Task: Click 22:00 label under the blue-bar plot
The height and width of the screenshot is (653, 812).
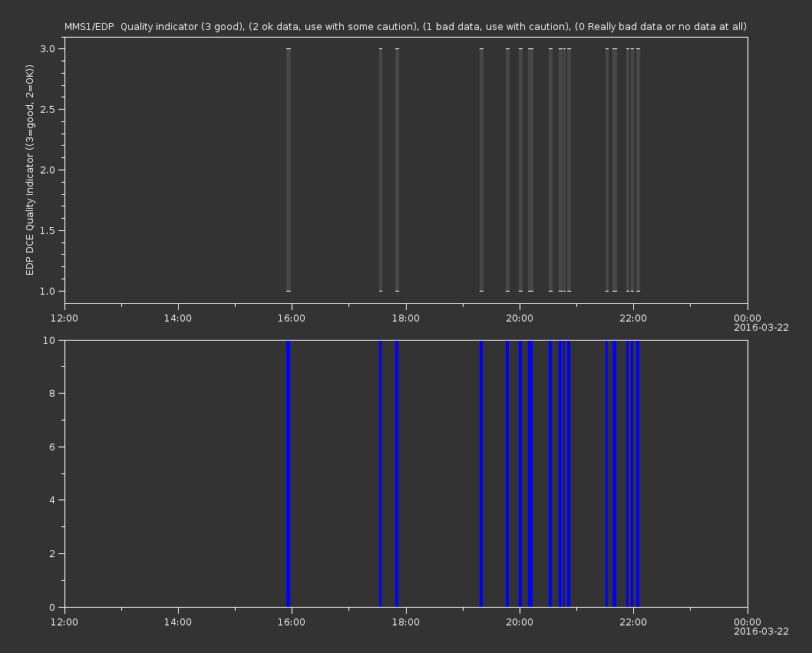Action: (x=633, y=622)
